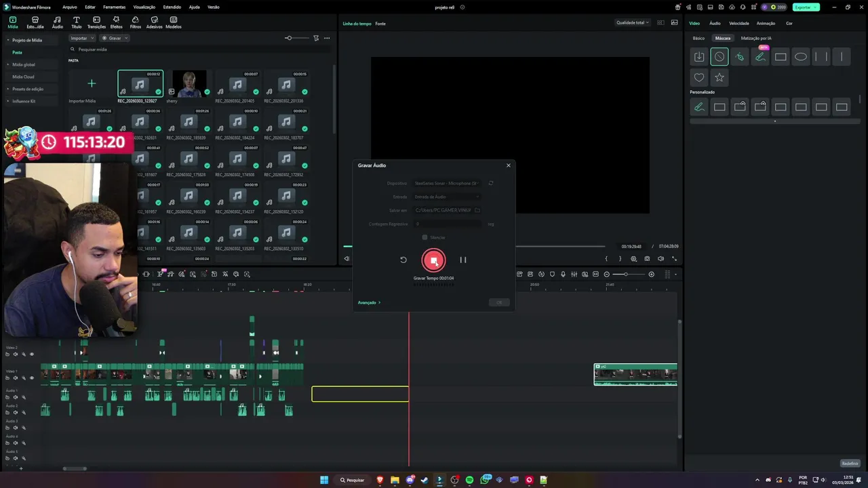This screenshot has height=488, width=868.
Task: Open the Visualização menu
Action: coord(144,7)
